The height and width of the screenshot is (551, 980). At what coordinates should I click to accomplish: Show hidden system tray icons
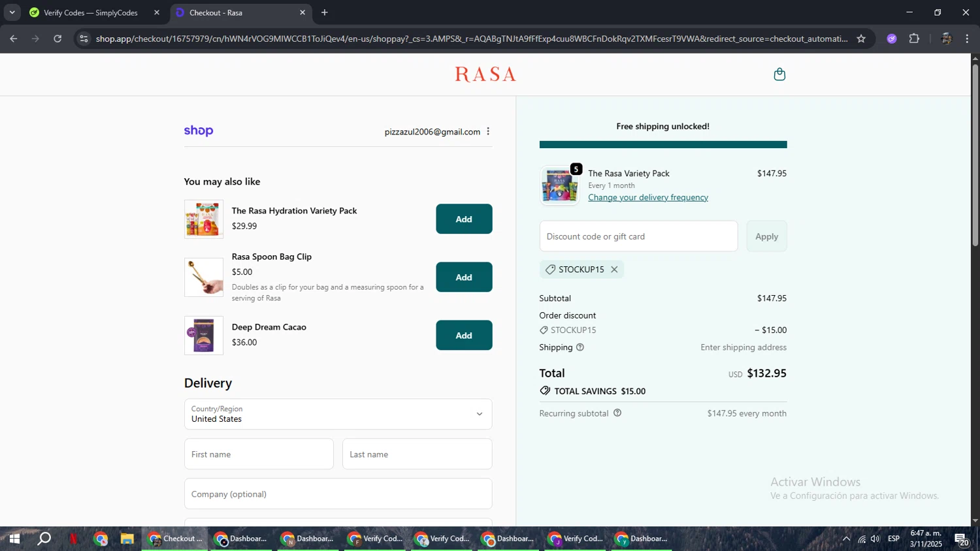[x=846, y=539]
